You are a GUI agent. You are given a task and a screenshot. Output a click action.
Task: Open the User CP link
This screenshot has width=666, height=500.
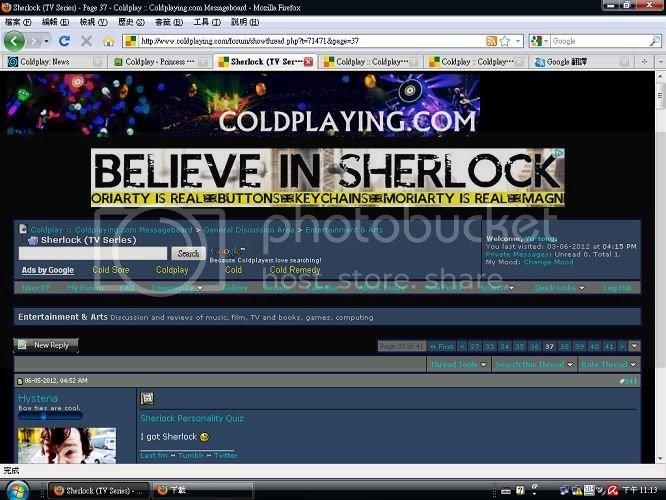pos(36,288)
